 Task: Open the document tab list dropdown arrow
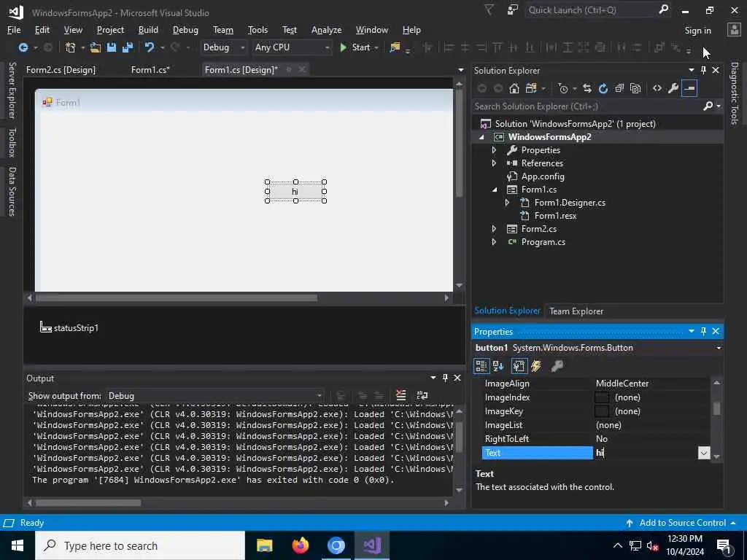[x=461, y=70]
